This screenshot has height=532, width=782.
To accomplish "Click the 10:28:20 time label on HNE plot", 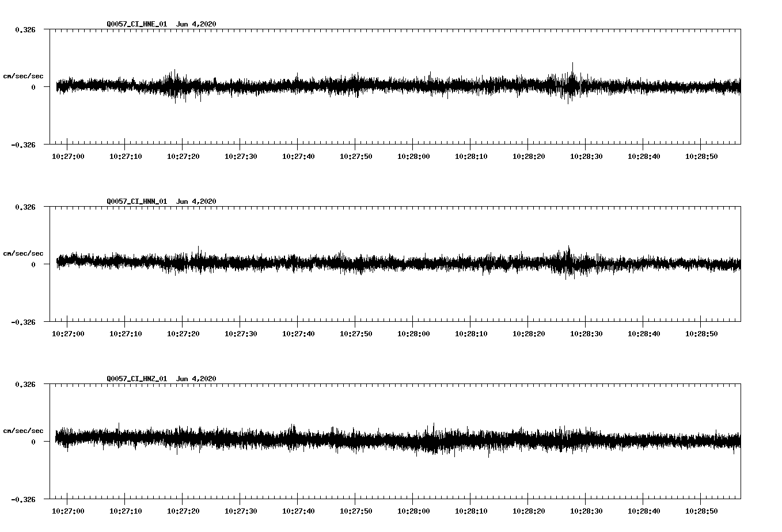I will tap(529, 156).
